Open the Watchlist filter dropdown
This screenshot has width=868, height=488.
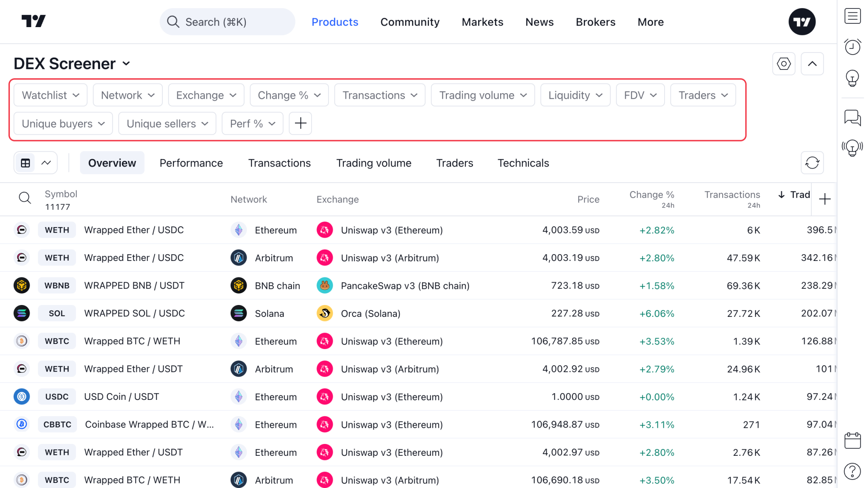pyautogui.click(x=50, y=95)
